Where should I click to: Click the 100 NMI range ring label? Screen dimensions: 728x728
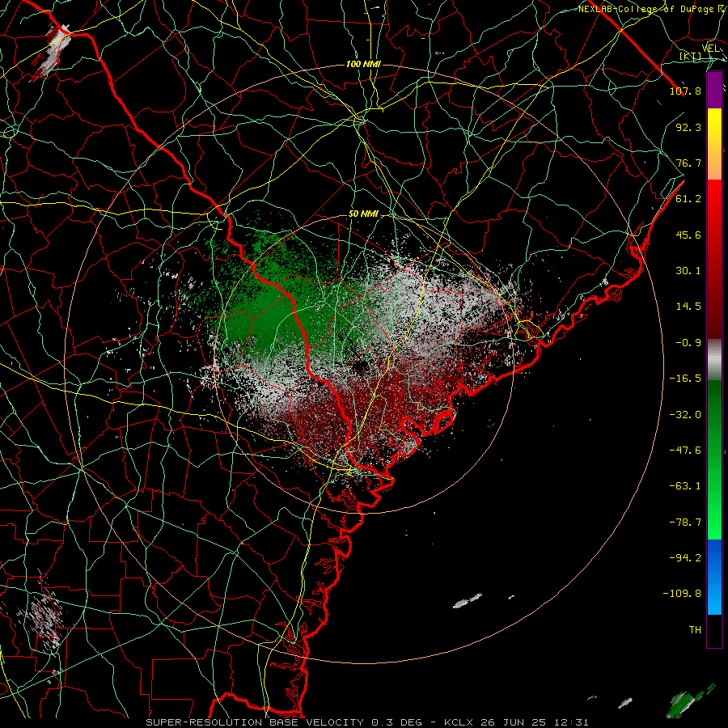(363, 64)
